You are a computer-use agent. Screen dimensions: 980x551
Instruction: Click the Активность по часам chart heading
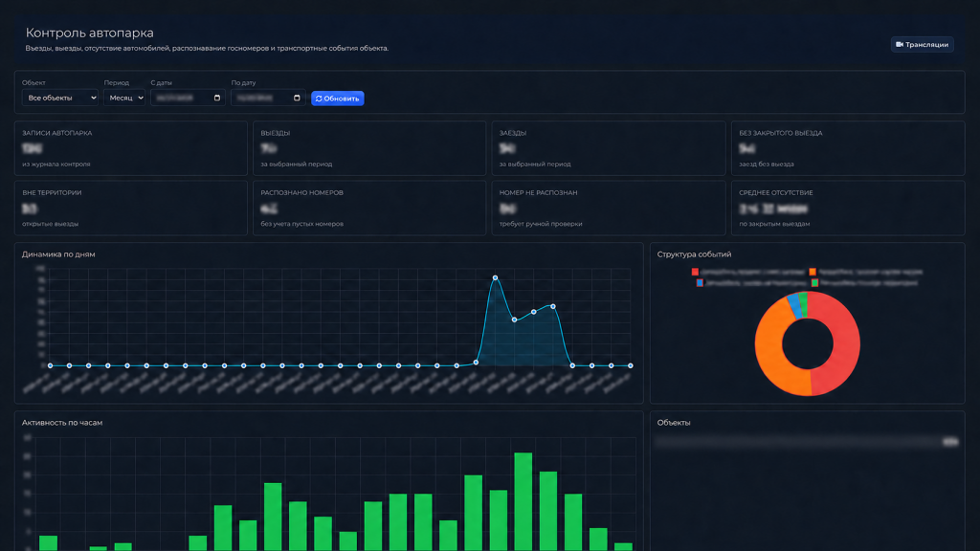tap(62, 422)
